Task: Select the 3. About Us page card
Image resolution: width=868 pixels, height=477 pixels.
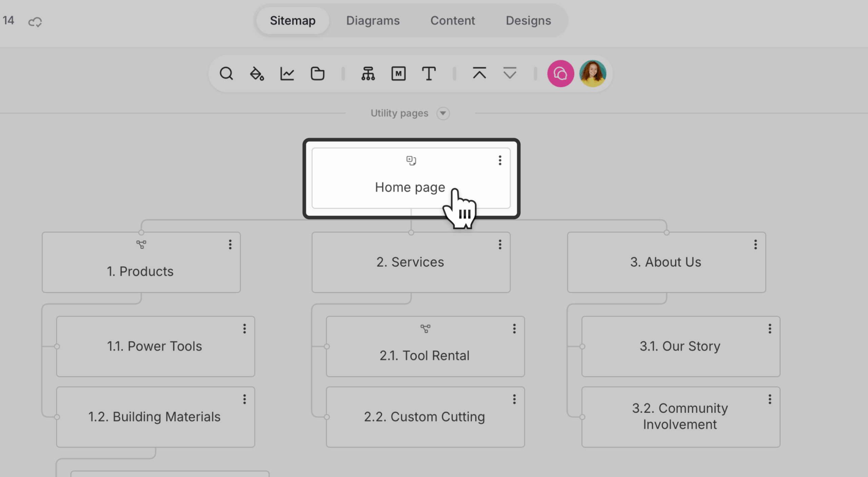Action: [x=667, y=262]
